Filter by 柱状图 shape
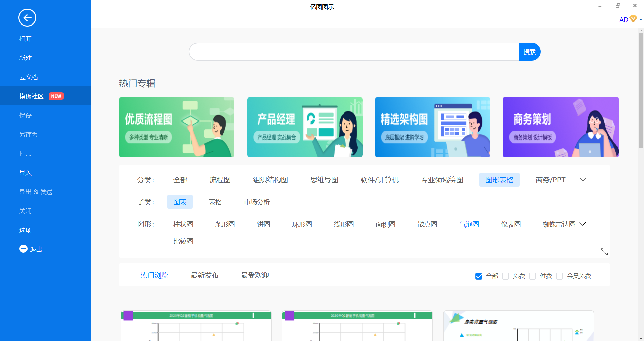 coord(183,224)
